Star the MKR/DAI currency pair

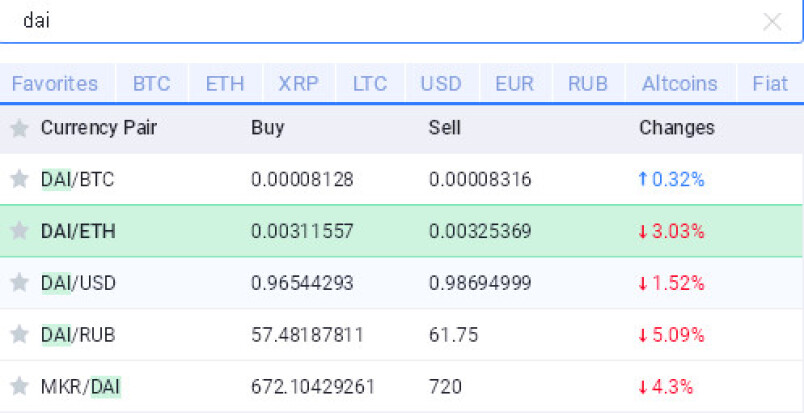(x=19, y=386)
